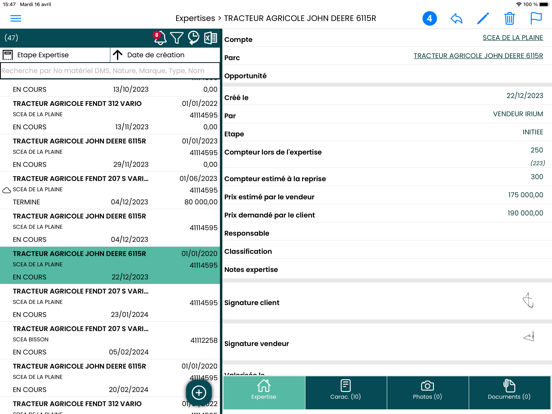Screen dimensions: 552x414
Task: Open TRACTEUR AGRICOLE JOHN DEERE 6115R parc link
Action: point(478,56)
